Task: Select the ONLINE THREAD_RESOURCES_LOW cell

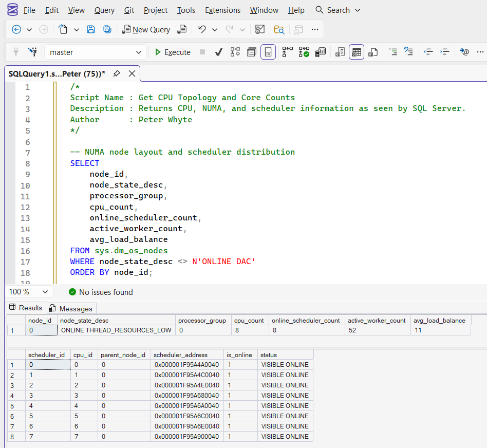Action: (x=116, y=330)
